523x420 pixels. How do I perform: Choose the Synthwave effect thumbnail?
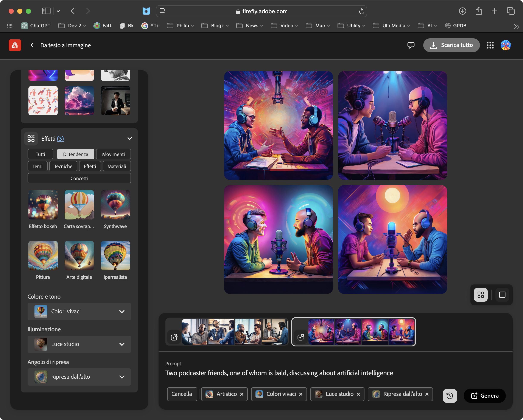[115, 205]
